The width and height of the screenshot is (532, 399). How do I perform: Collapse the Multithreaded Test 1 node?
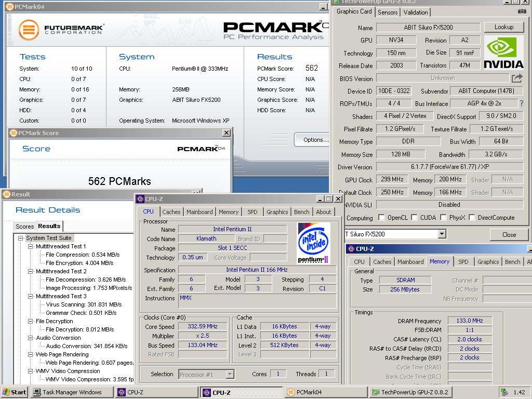[x=30, y=246]
